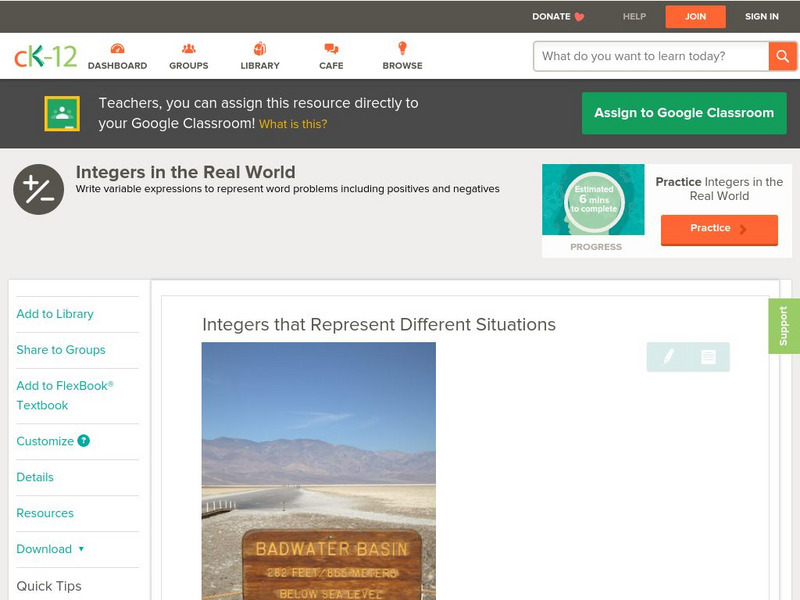Open the Cafe chat icon
800x600 pixels.
click(x=331, y=49)
